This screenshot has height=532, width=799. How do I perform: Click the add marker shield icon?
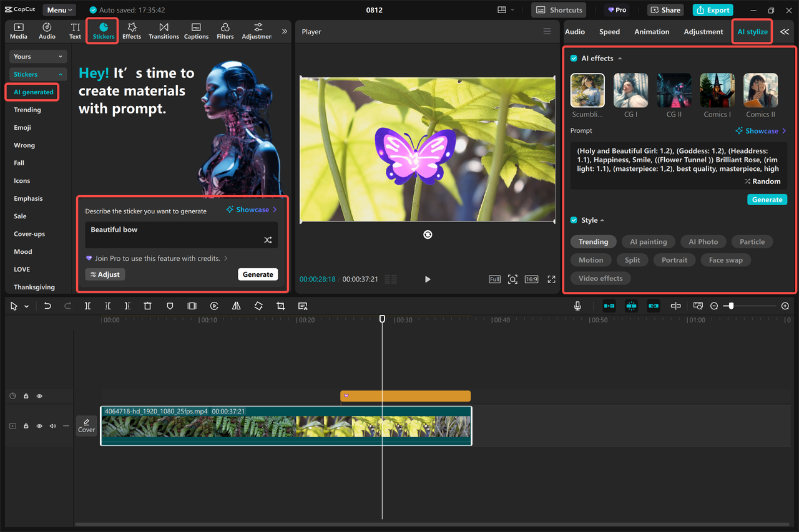pos(170,306)
